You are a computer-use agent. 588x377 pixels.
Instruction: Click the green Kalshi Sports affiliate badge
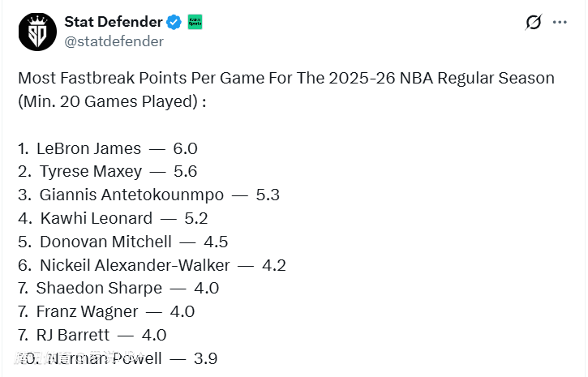(195, 22)
